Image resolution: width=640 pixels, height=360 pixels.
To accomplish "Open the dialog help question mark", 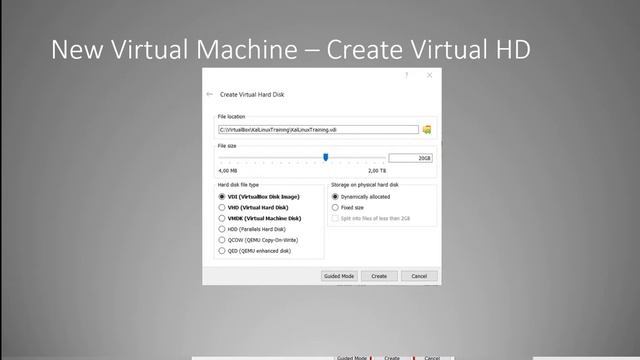I will pos(407,75).
